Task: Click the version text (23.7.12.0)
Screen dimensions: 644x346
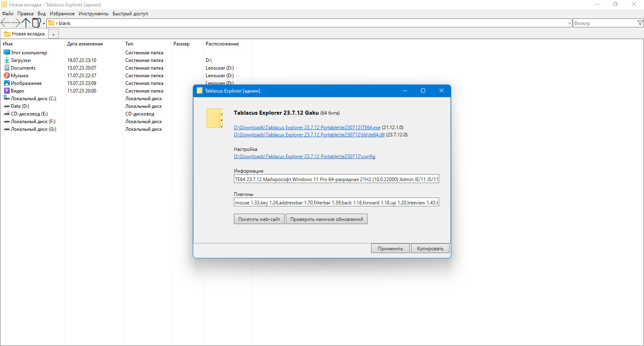Action: click(397, 135)
